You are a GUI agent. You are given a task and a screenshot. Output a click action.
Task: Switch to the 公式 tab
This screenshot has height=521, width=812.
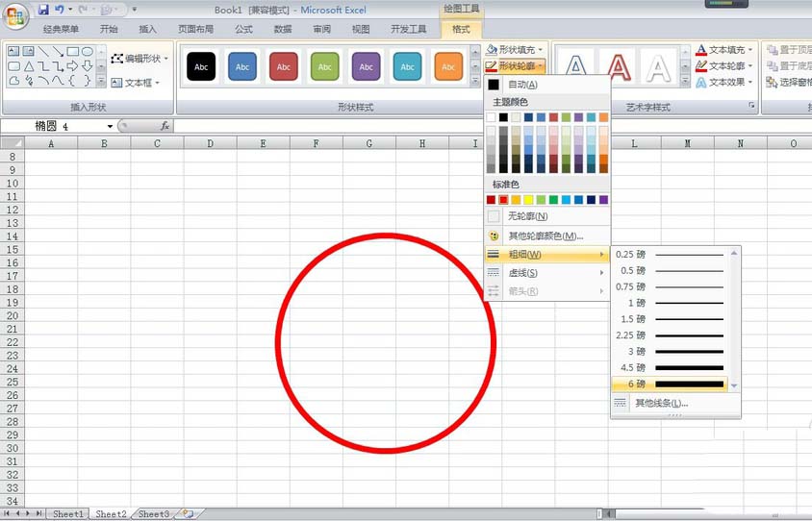[x=243, y=29]
